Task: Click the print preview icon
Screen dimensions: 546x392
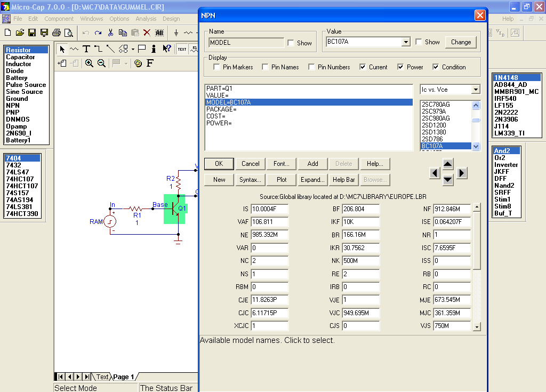Action: pos(69,33)
